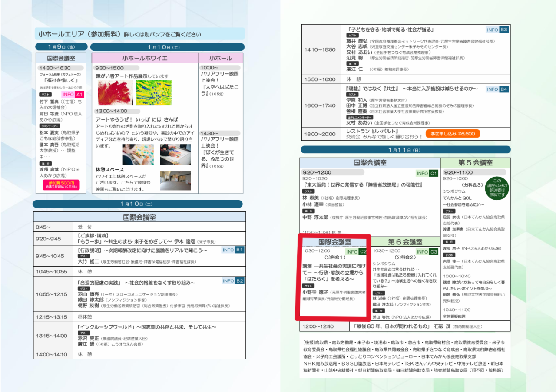
Task: Click the INFO B1 badge
Action: [x=234, y=250]
